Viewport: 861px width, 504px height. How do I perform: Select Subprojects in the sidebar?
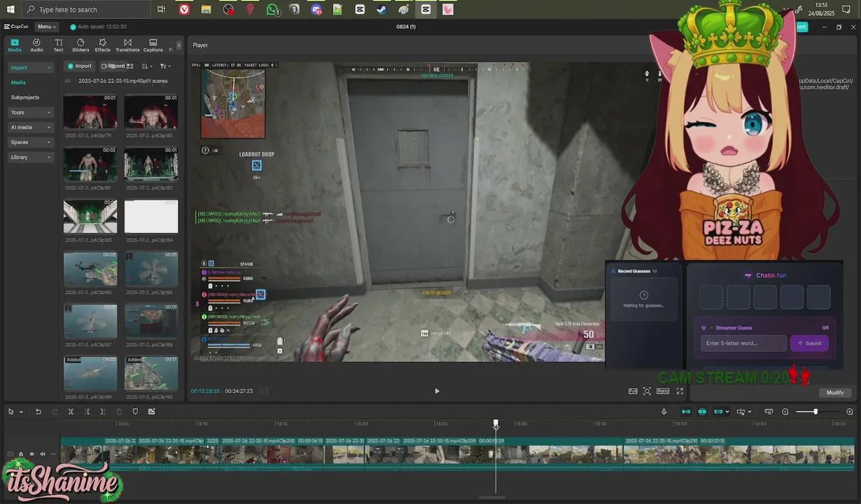coord(25,97)
